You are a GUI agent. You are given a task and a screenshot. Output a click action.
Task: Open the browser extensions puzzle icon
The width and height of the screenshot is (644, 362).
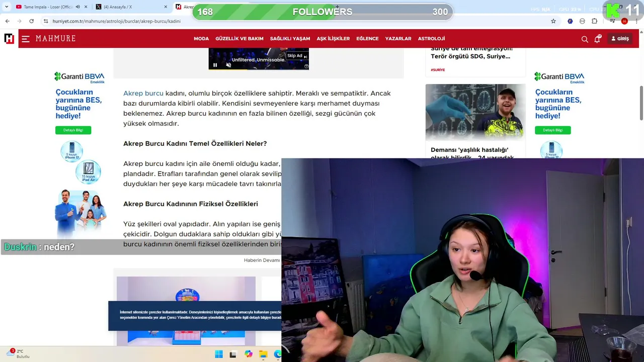pos(595,21)
